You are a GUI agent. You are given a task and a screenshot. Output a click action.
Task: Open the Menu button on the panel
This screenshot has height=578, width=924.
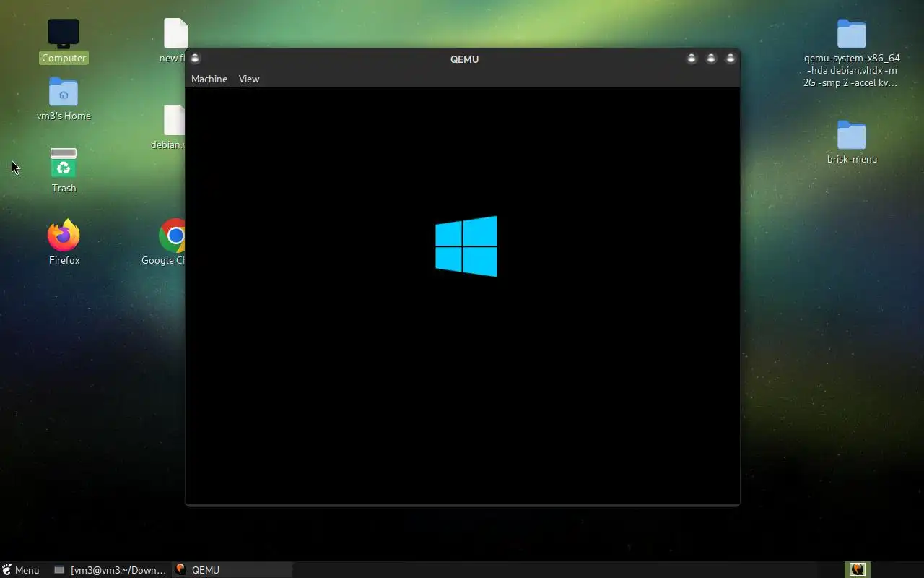pyautogui.click(x=20, y=570)
